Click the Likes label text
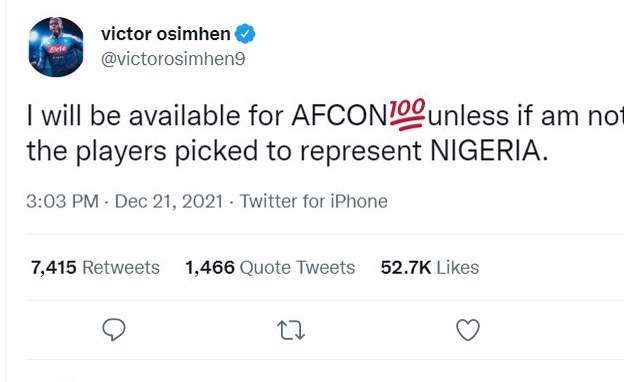The image size is (624, 382). [x=458, y=267]
